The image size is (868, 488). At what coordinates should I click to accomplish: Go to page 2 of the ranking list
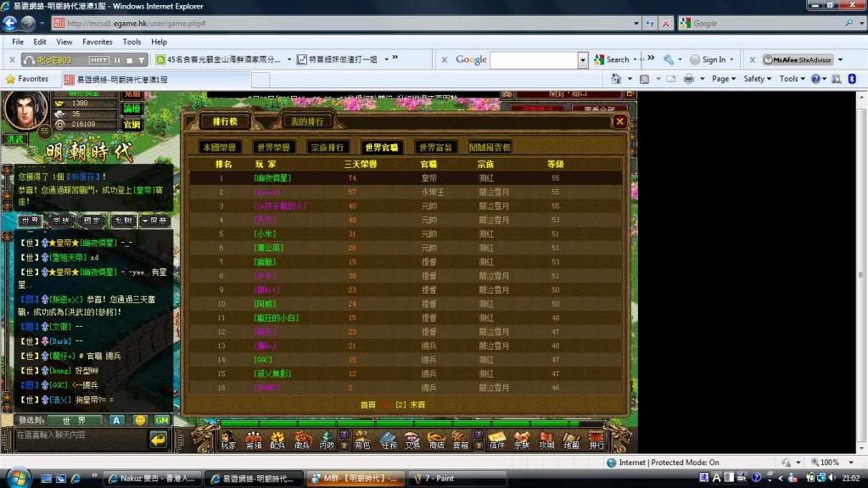click(400, 405)
